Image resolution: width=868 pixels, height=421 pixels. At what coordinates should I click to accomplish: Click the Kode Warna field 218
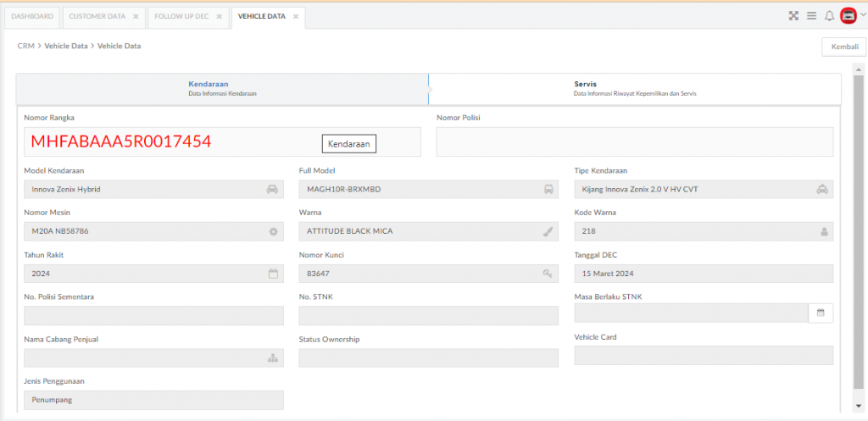tap(704, 232)
